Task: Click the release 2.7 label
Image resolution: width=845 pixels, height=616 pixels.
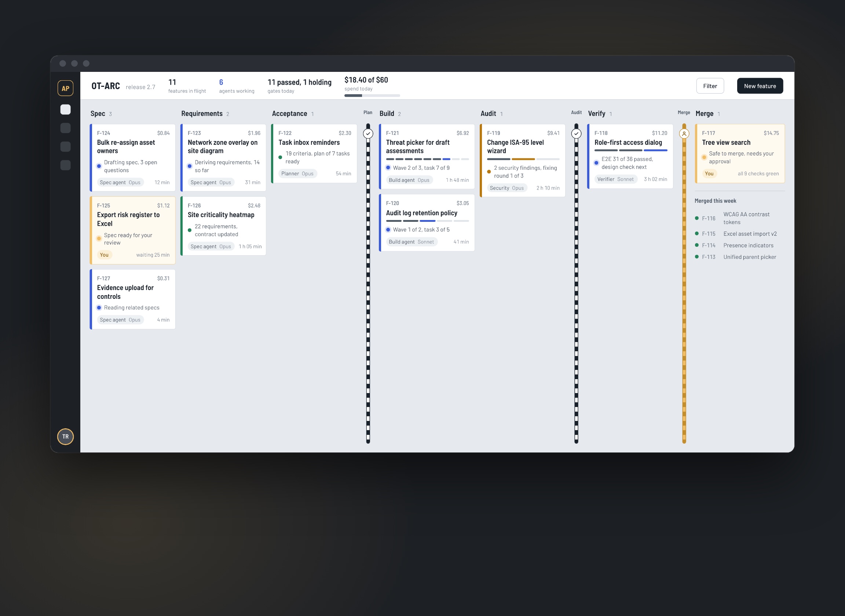Action: tap(140, 87)
